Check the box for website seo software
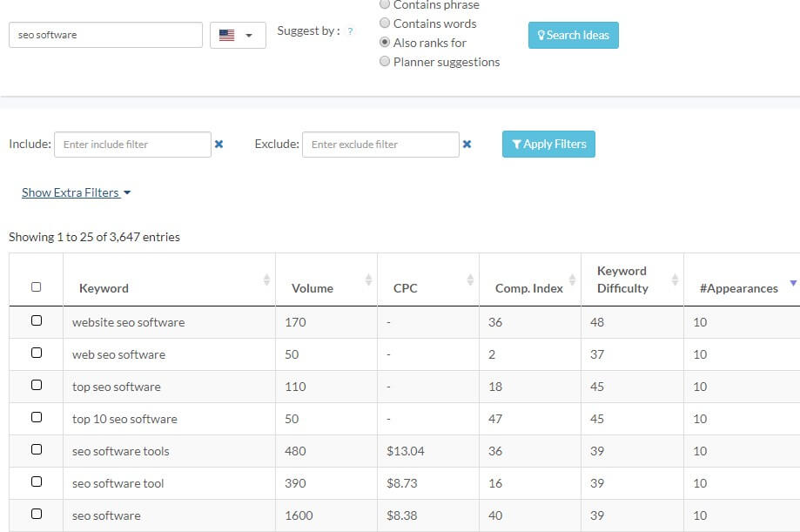This screenshot has height=532, width=800. click(x=37, y=320)
